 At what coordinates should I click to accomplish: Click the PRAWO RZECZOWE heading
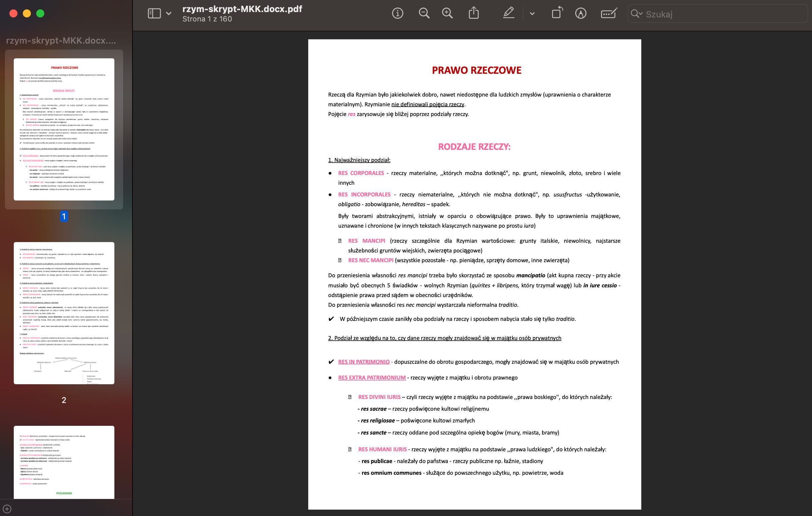click(x=477, y=70)
